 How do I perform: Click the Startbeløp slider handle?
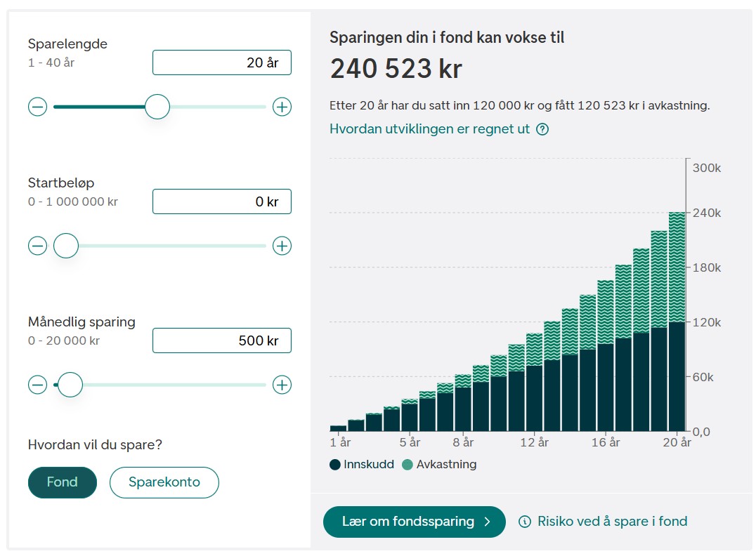click(66, 246)
